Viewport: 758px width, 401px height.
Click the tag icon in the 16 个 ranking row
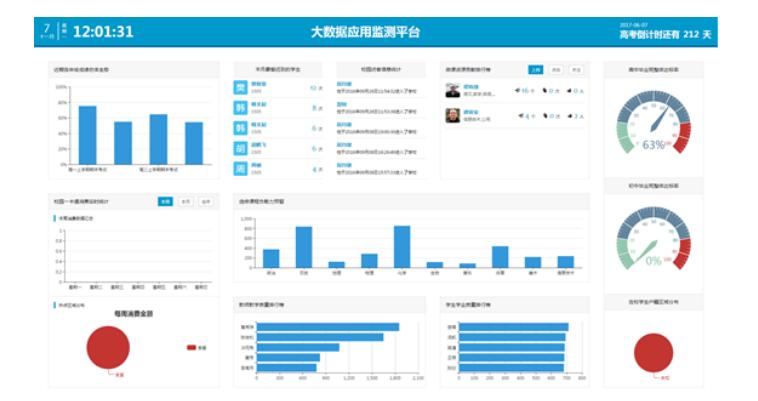545,90
